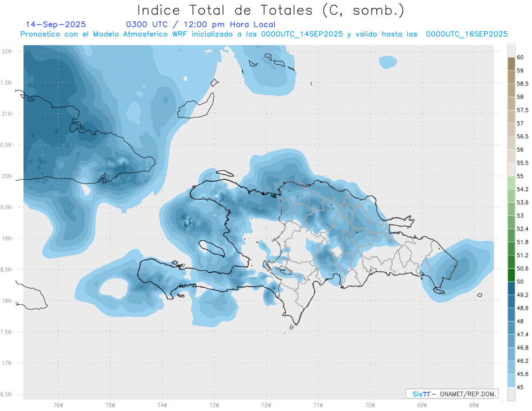Screen dimensions: 532x411
Task: Click the latitude label 18N
Action: point(7,301)
